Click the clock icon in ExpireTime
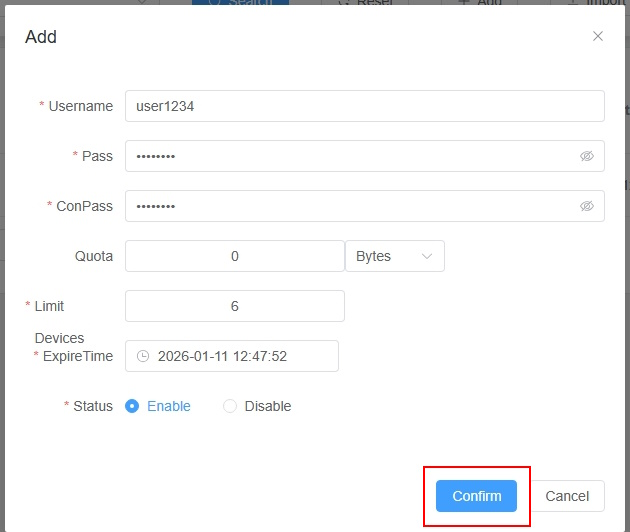The width and height of the screenshot is (630, 532). 143,356
